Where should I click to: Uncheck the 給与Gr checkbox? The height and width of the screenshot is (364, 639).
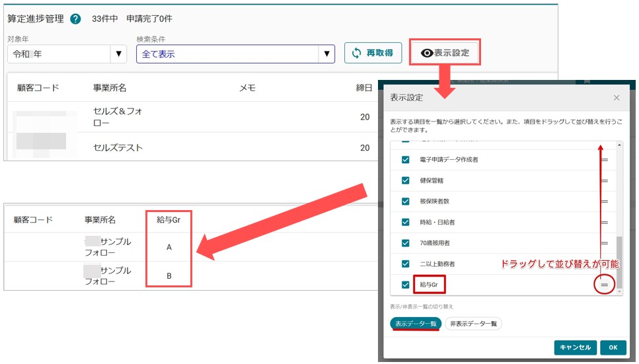coord(406,285)
